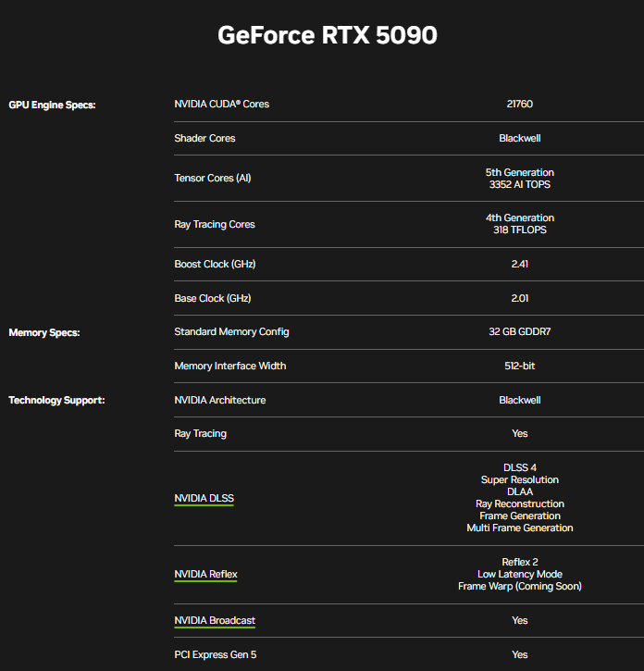Click the Ray Reconstruction text
The width and height of the screenshot is (644, 671).
(519, 503)
